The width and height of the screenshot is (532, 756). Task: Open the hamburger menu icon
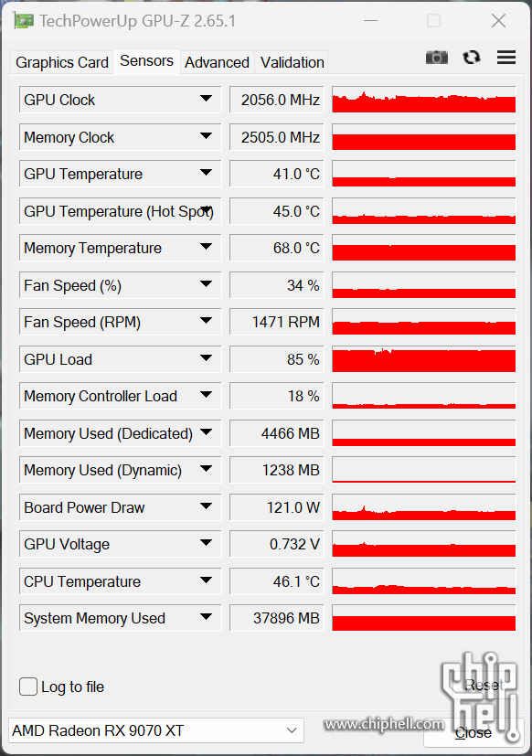[x=506, y=58]
